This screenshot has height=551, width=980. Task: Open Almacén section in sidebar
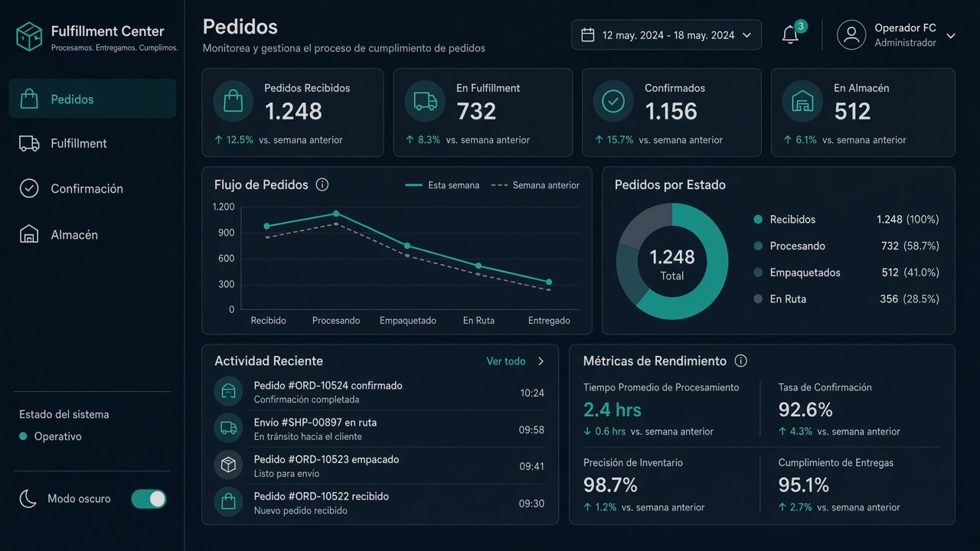point(93,234)
